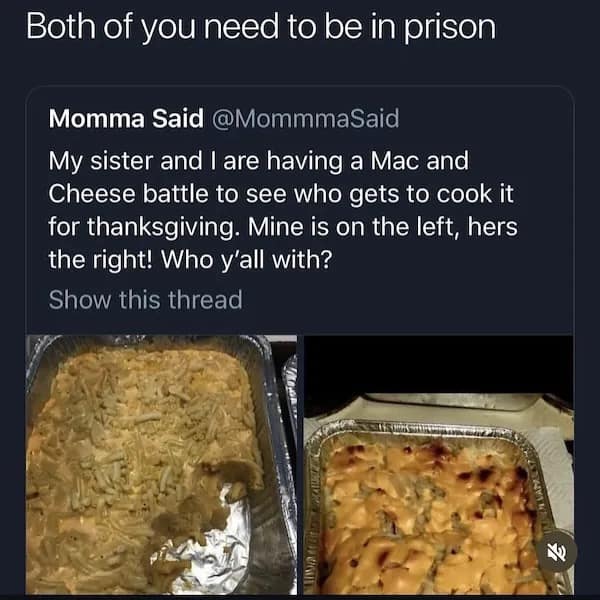Click the word 'prison' in the reply
Screen dimensions: 600x600
pyautogui.click(x=450, y=28)
